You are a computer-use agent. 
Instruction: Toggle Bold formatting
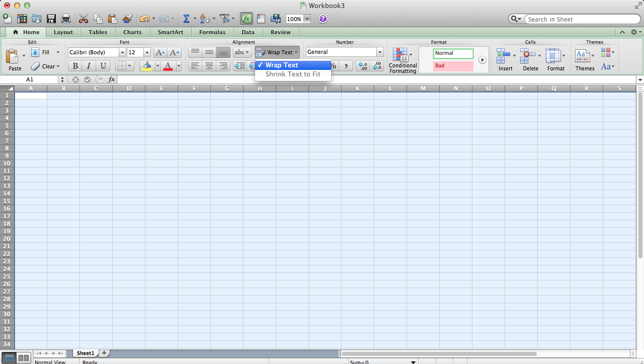click(x=75, y=66)
